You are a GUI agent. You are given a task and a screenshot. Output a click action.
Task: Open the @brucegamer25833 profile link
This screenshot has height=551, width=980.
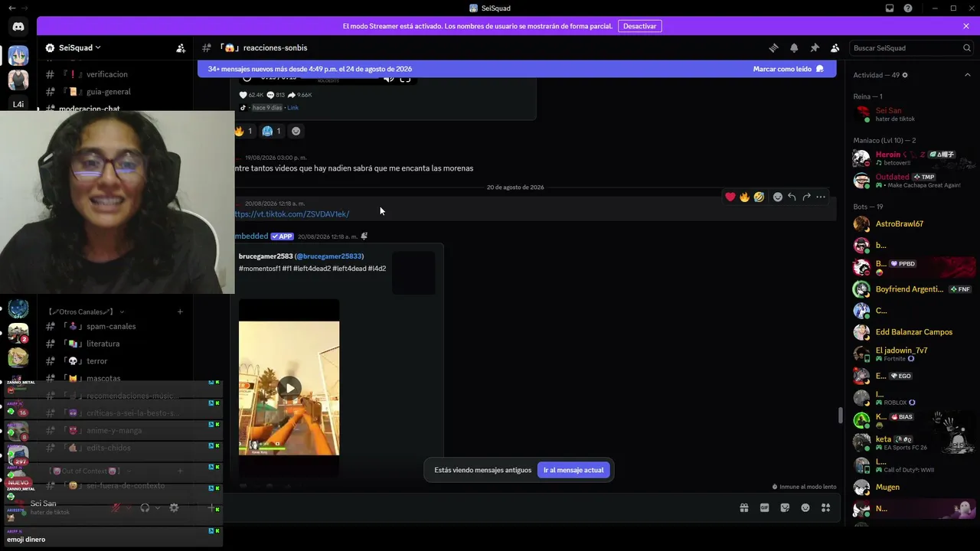tap(329, 256)
